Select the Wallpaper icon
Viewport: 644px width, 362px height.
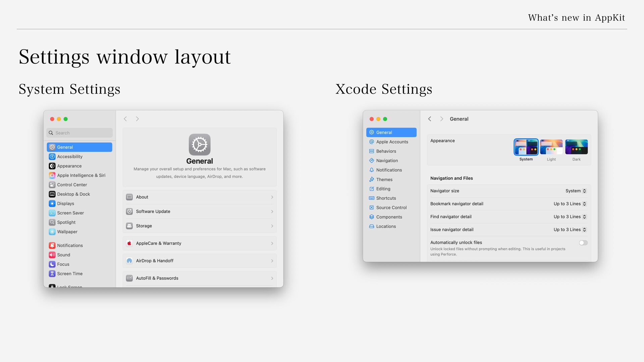52,232
